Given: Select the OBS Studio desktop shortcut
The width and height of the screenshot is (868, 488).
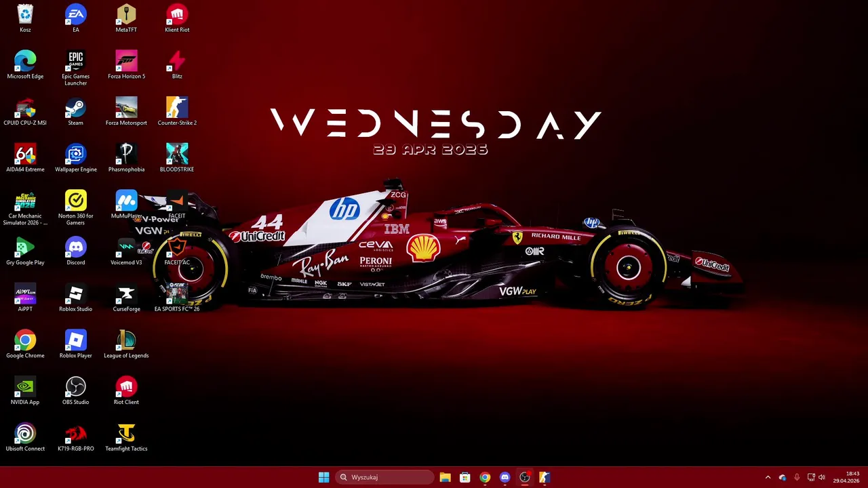Looking at the screenshot, I should 75,391.
